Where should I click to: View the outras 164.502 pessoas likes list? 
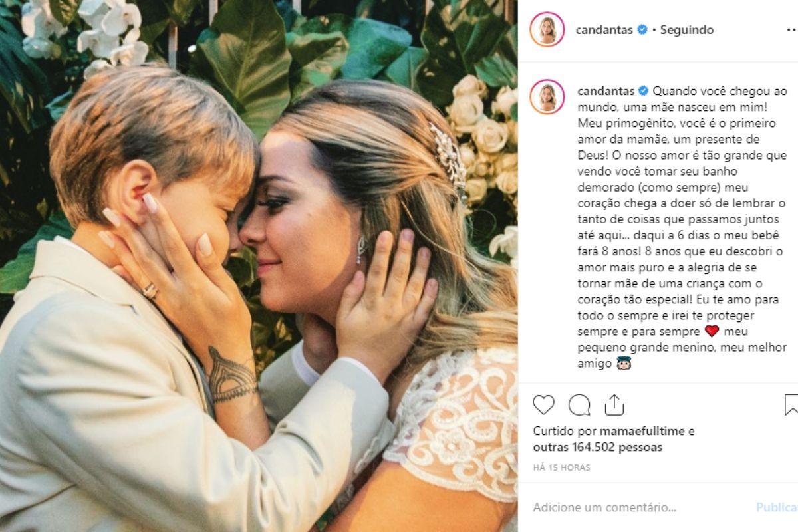pos(597,448)
